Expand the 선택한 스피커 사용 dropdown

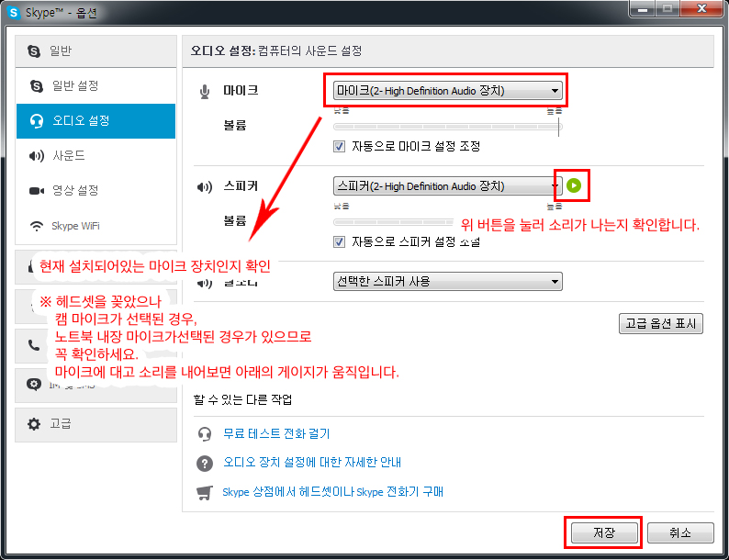coord(448,282)
